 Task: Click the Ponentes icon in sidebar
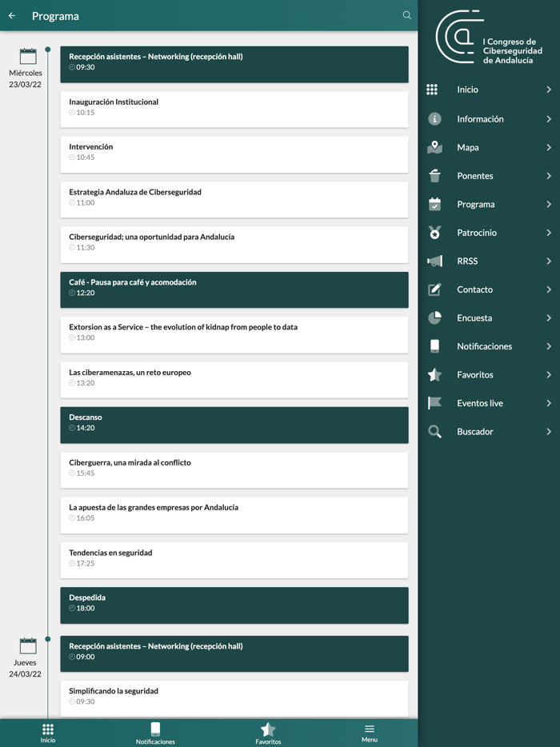pos(434,176)
